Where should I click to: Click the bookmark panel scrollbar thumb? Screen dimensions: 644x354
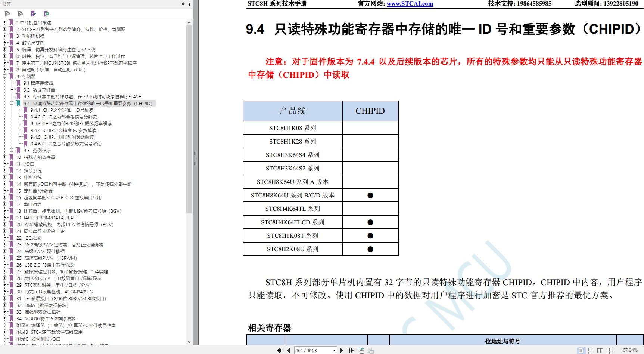pos(189,120)
